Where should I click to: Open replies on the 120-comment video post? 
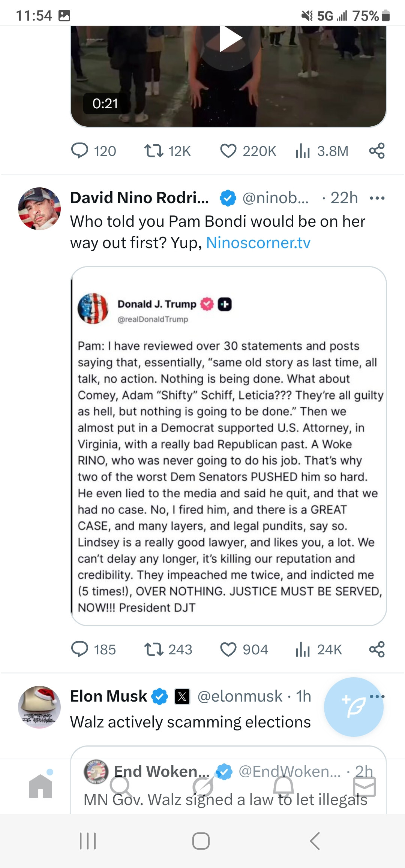click(x=79, y=151)
